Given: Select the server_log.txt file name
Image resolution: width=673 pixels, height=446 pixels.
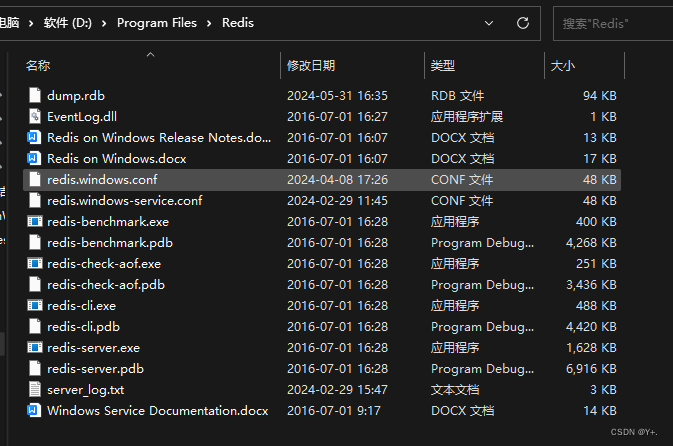Looking at the screenshot, I should click(86, 389).
